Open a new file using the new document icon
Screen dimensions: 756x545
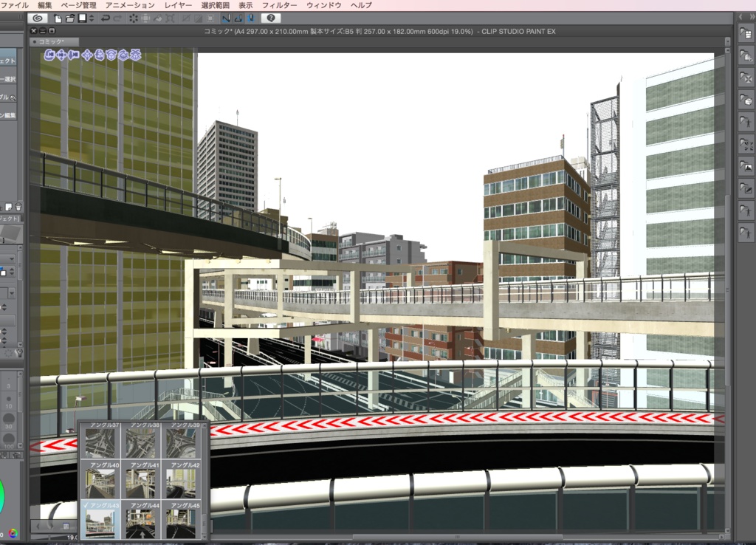(58, 18)
